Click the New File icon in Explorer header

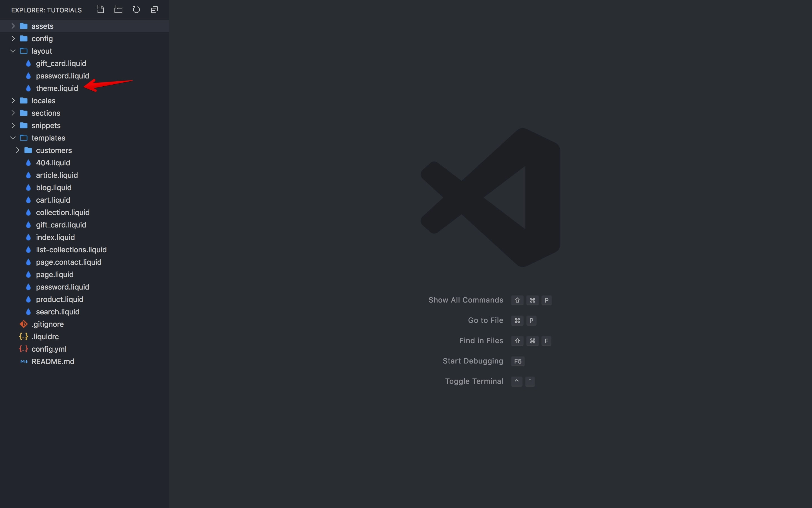pyautogui.click(x=100, y=9)
